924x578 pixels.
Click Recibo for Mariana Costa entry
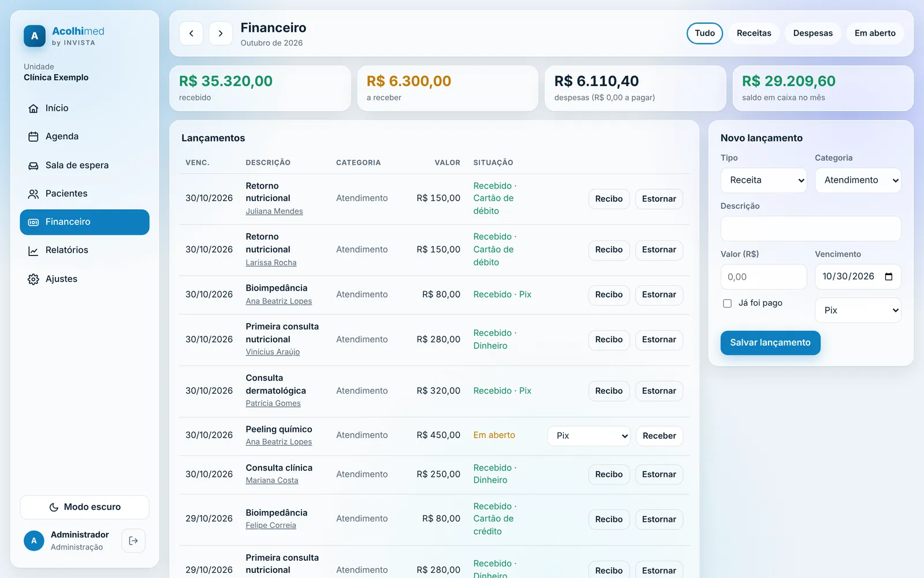click(609, 475)
